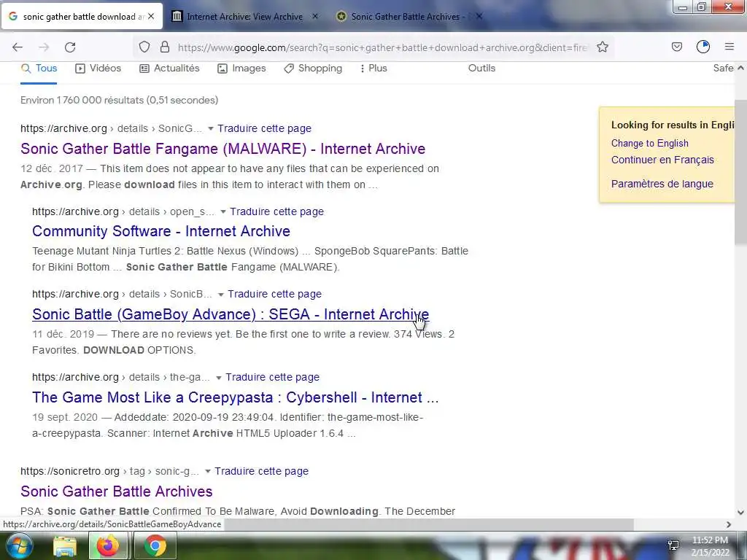Image resolution: width=747 pixels, height=560 pixels.
Task: Expand dropdown arrow beside SonicG... URL
Action: 211,128
